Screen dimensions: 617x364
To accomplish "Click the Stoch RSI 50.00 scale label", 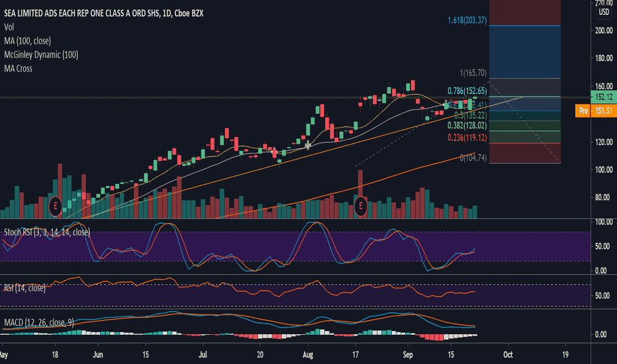I will [x=602, y=246].
